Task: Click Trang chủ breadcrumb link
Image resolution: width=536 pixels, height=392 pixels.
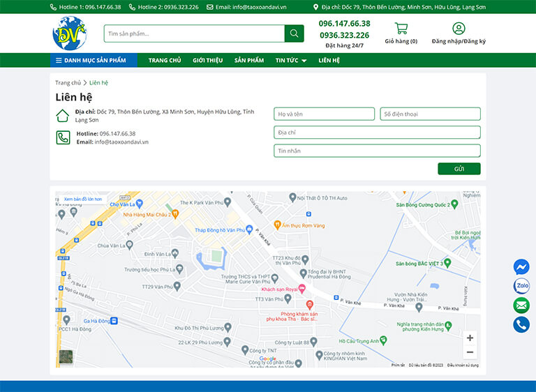Action: [68, 83]
